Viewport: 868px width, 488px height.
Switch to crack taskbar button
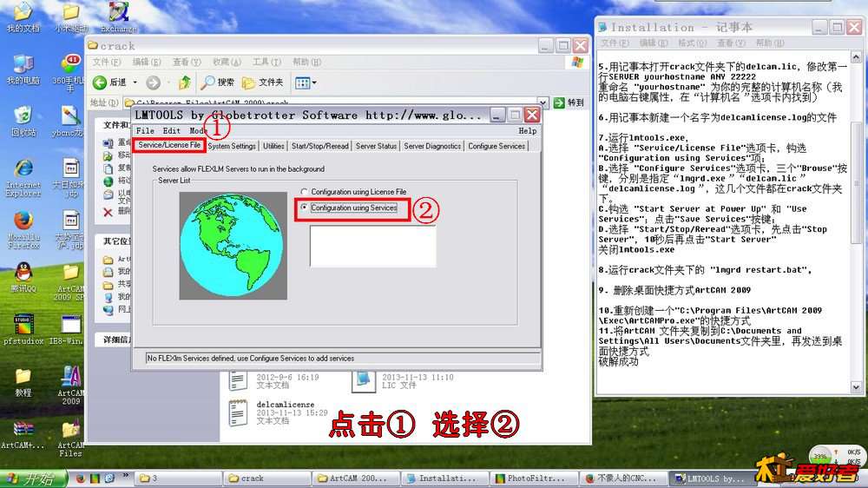point(266,478)
